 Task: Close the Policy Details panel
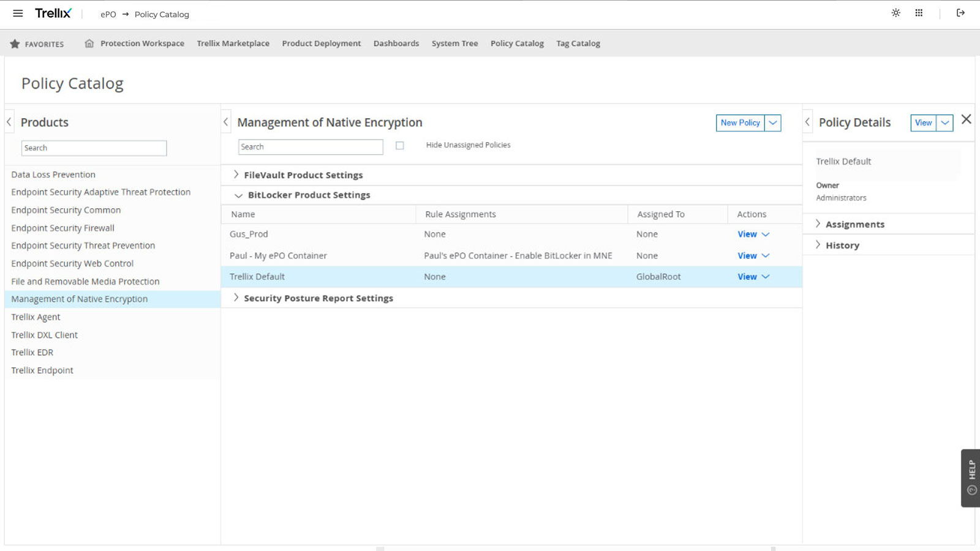[967, 119]
